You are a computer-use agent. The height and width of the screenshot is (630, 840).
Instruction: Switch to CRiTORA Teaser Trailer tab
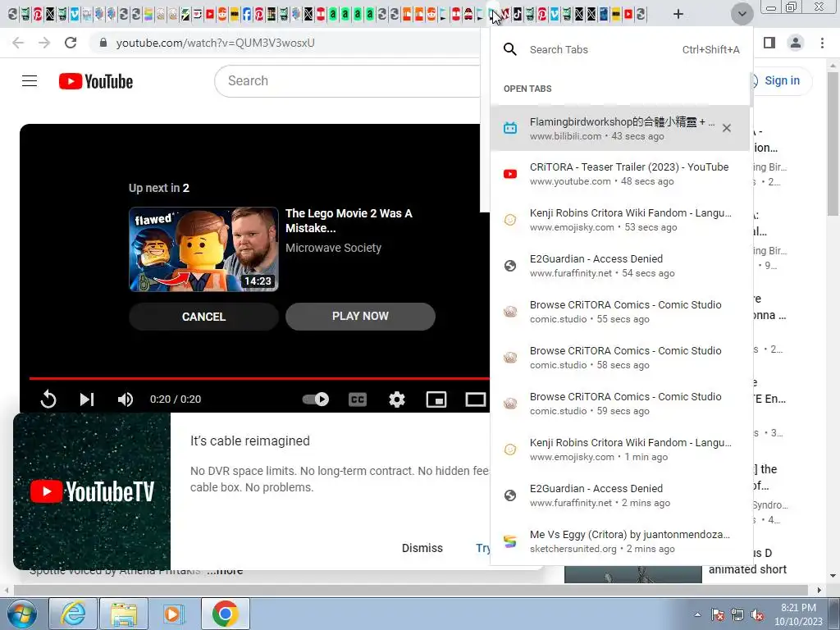tap(620, 174)
